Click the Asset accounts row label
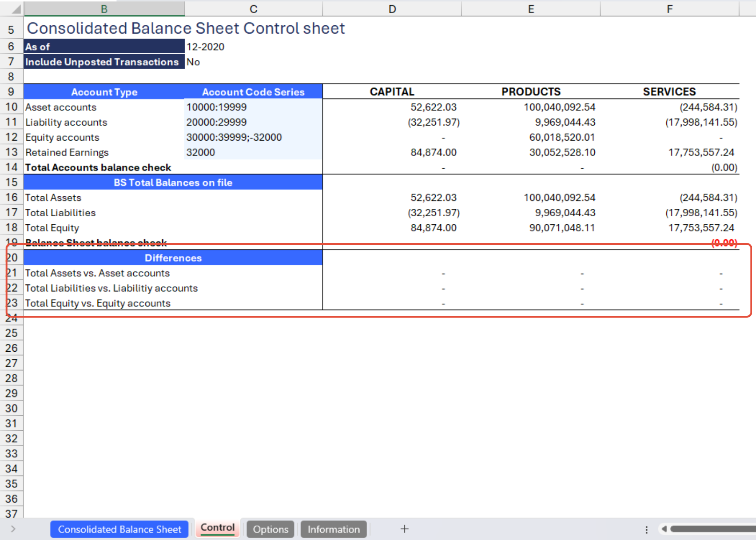The width and height of the screenshot is (756, 540). click(61, 107)
